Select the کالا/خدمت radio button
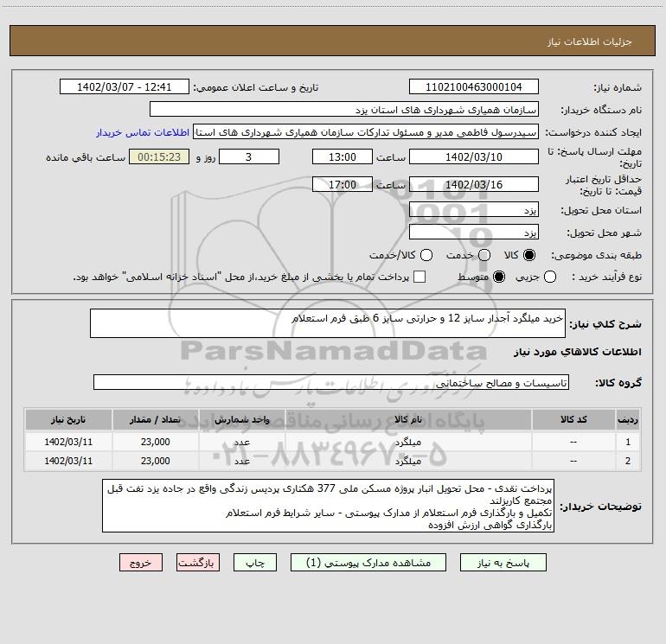 [x=426, y=255]
